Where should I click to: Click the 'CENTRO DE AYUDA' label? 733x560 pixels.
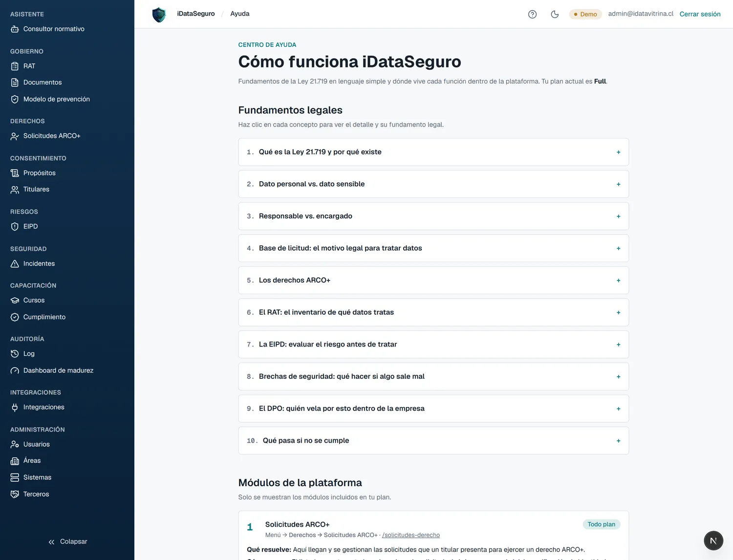(267, 45)
